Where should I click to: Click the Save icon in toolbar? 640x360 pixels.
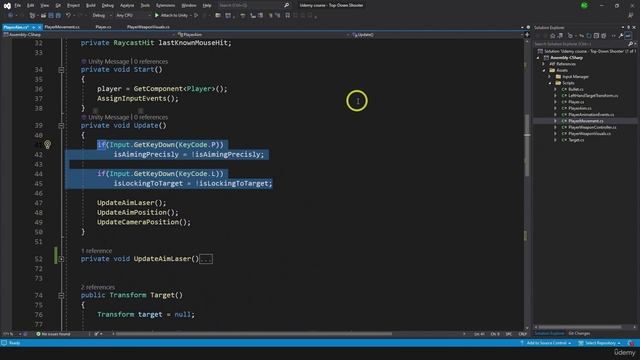coord(51,16)
